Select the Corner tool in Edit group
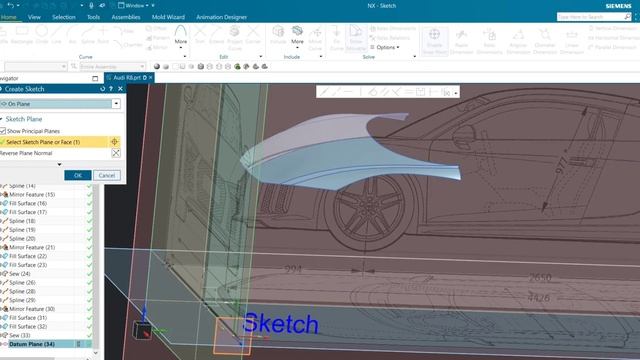The width and height of the screenshot is (640, 360). (253, 35)
